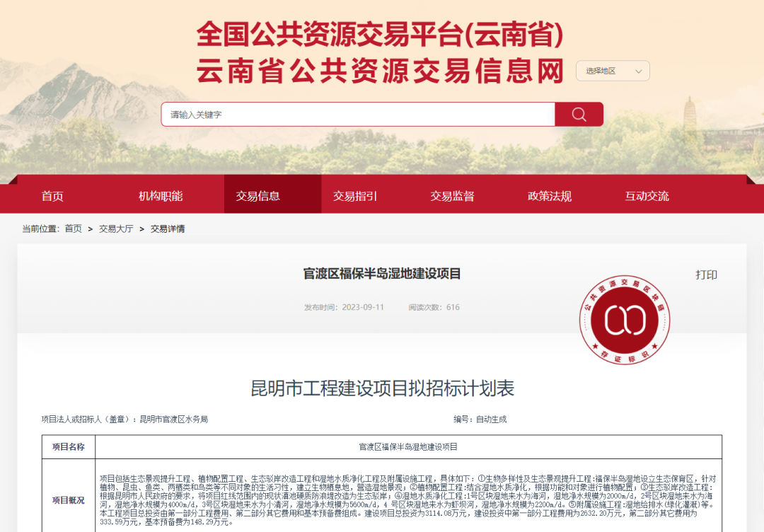Screen dimensions: 764x532
Task: Click the 首页 breadcrumb link
Action: (73, 229)
